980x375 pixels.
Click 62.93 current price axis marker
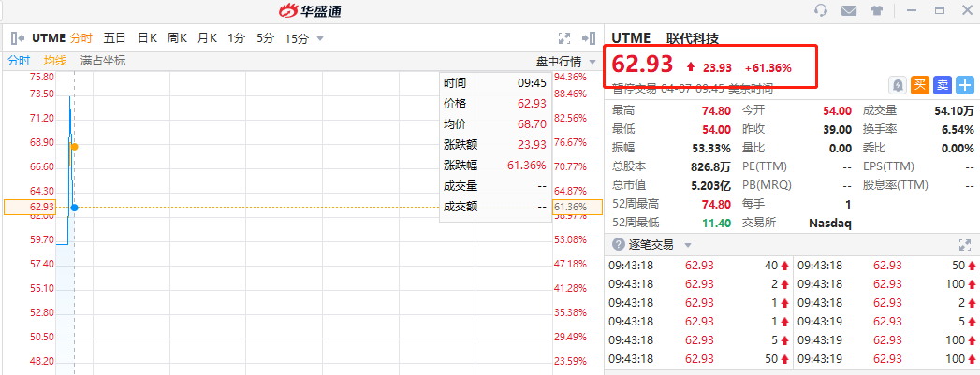click(29, 208)
